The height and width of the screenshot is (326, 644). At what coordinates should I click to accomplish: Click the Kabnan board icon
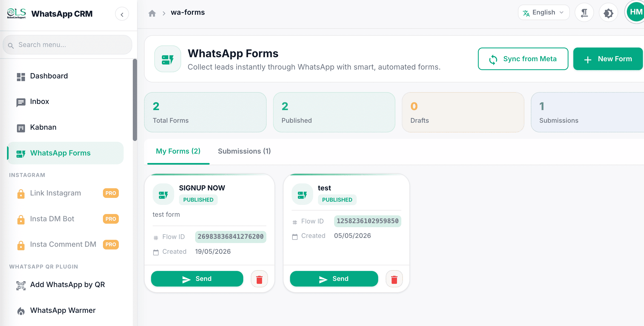point(21,128)
